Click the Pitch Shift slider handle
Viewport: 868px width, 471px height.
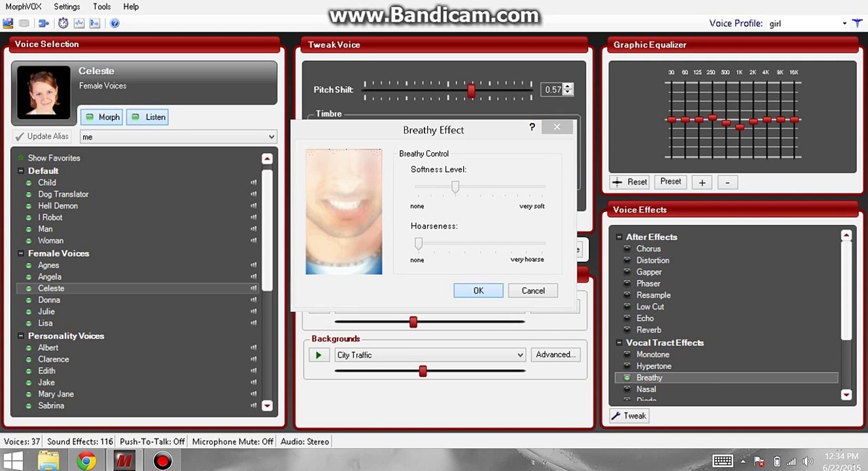coord(471,90)
